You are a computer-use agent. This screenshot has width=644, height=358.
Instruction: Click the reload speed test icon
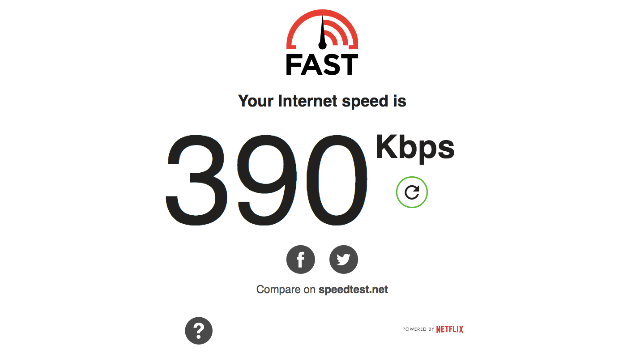click(x=412, y=192)
